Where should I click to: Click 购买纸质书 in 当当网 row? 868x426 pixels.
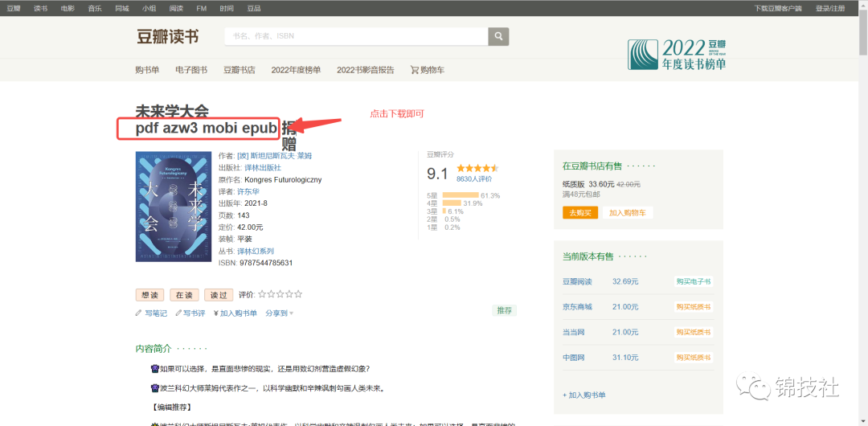(x=693, y=333)
